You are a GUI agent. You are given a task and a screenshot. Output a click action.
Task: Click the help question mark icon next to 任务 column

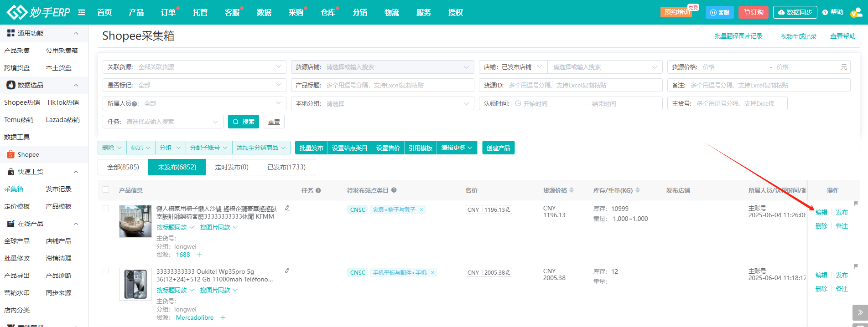click(318, 190)
